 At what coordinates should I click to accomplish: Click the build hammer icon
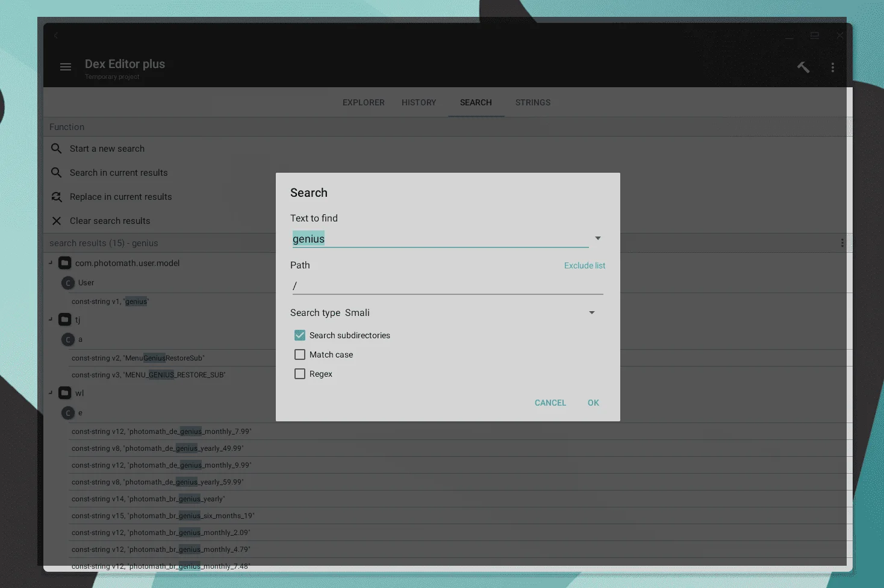(803, 67)
